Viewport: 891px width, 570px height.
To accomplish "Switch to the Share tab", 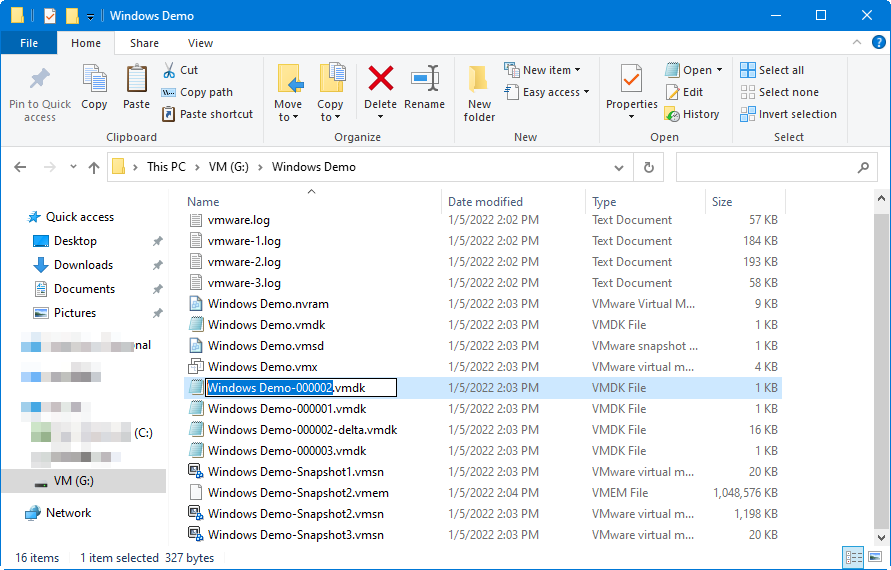I will click(144, 43).
